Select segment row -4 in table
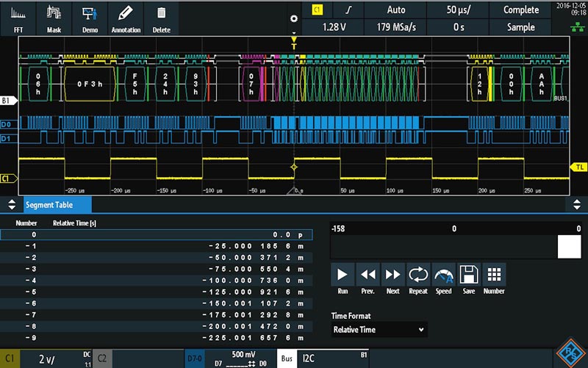 point(156,281)
